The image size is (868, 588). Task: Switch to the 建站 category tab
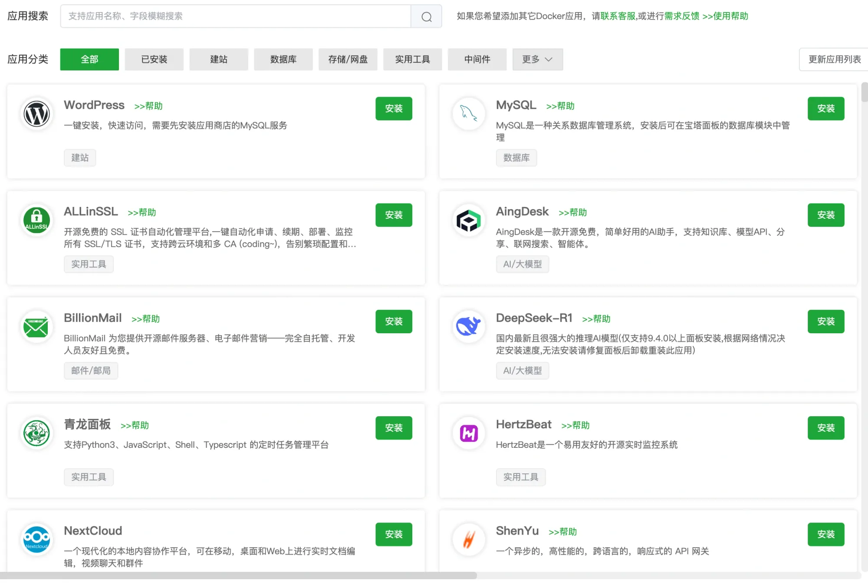[x=219, y=59]
